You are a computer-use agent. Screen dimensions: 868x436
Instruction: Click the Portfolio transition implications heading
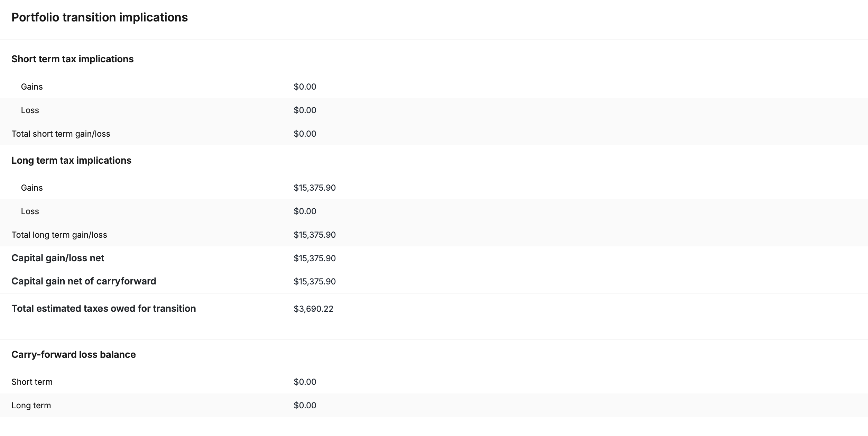click(x=100, y=17)
